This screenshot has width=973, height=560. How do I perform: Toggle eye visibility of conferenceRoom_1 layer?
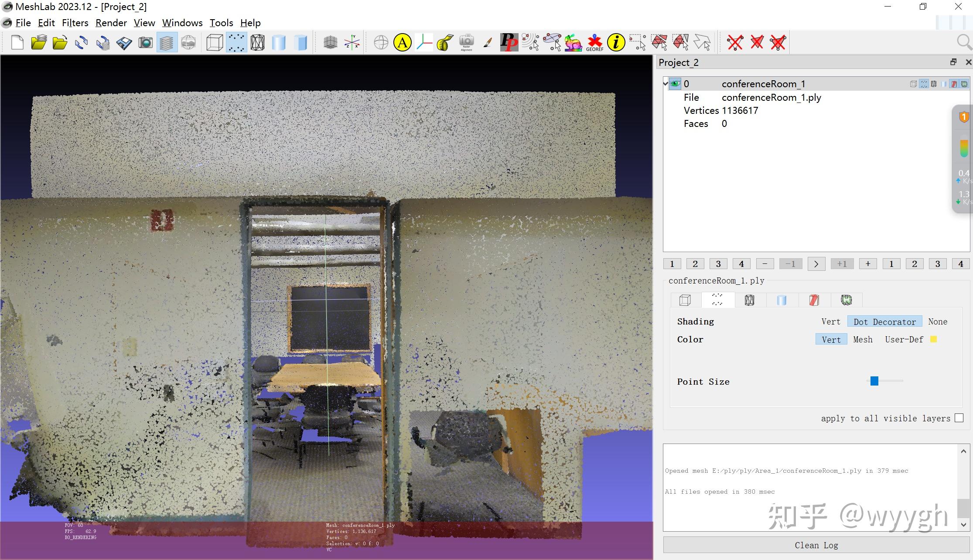(x=675, y=84)
